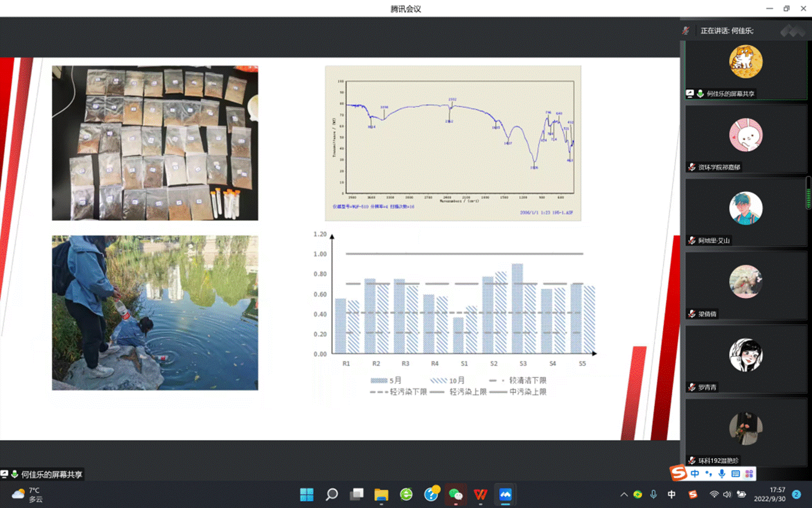Image resolution: width=812 pixels, height=508 pixels.
Task: Toggle the Sogou voice input microphone
Action: (x=722, y=474)
